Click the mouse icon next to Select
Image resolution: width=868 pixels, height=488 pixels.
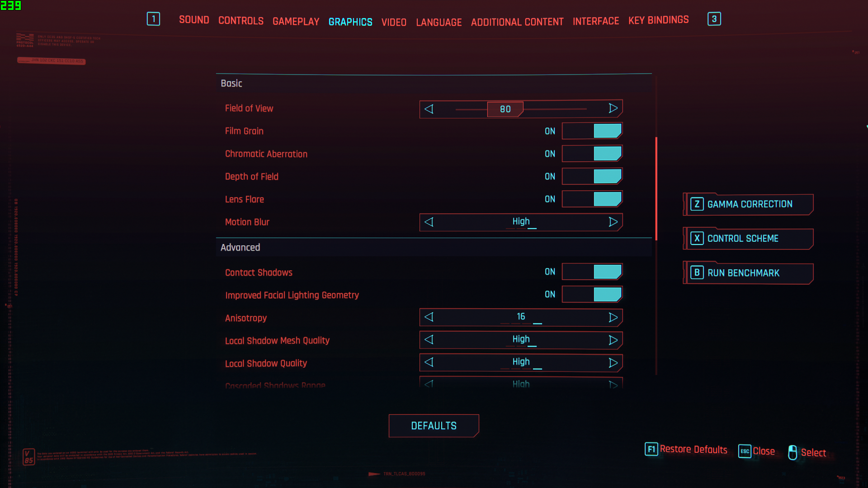coord(792,452)
